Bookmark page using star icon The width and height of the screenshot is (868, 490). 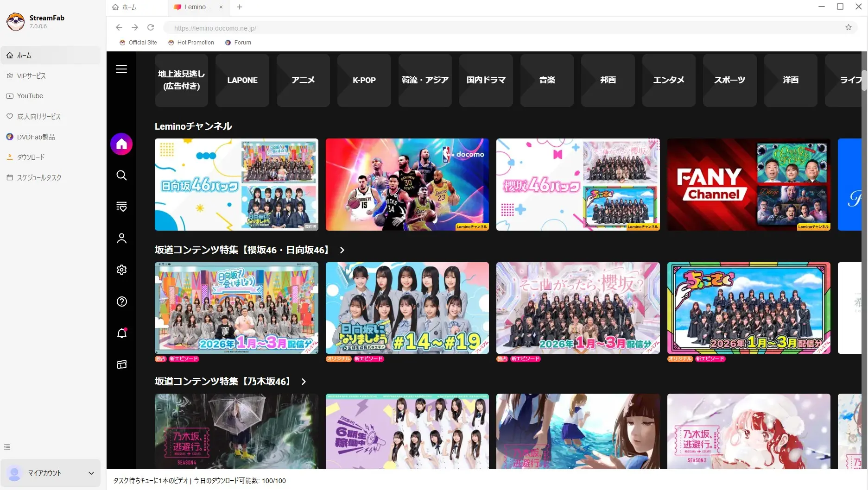point(849,27)
